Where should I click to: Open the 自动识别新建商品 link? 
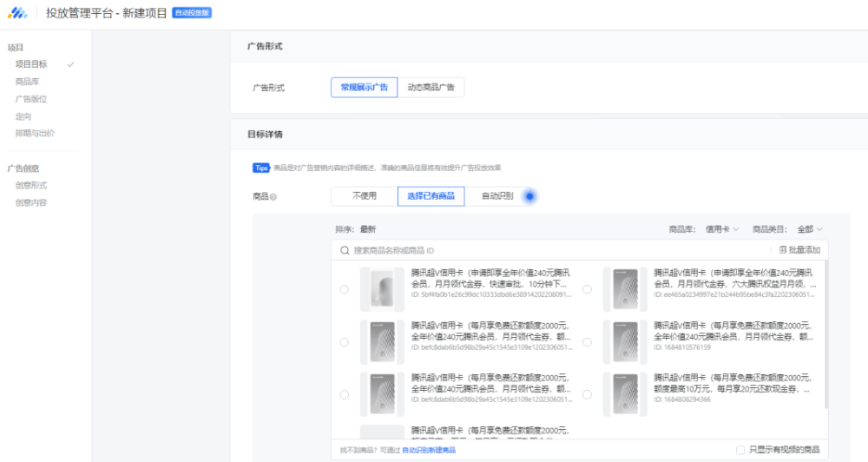click(x=429, y=451)
